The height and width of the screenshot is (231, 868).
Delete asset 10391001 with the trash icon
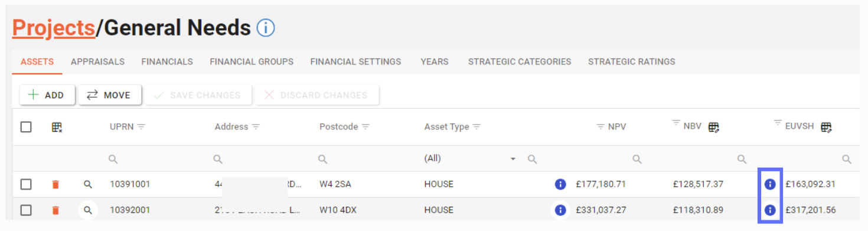coord(56,184)
